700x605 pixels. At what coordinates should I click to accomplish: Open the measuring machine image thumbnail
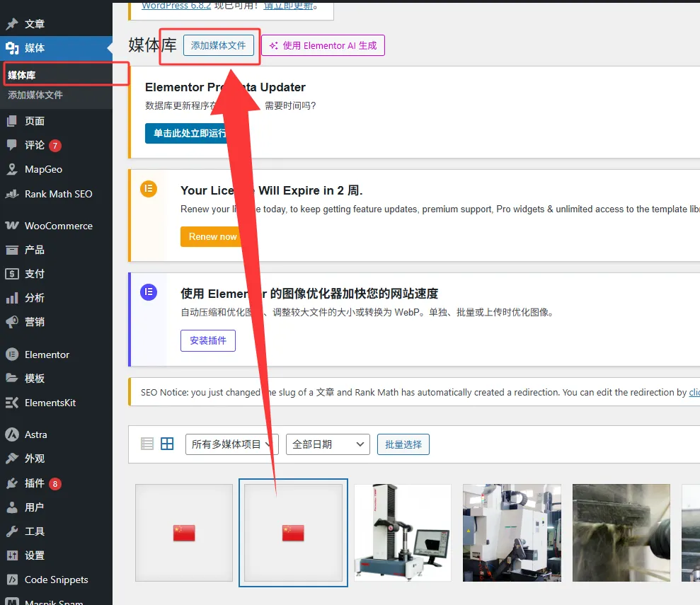pyautogui.click(x=402, y=532)
